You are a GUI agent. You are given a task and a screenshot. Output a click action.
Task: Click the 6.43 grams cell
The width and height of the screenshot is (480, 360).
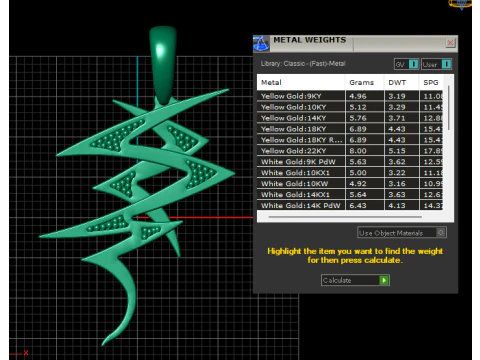[x=365, y=205]
